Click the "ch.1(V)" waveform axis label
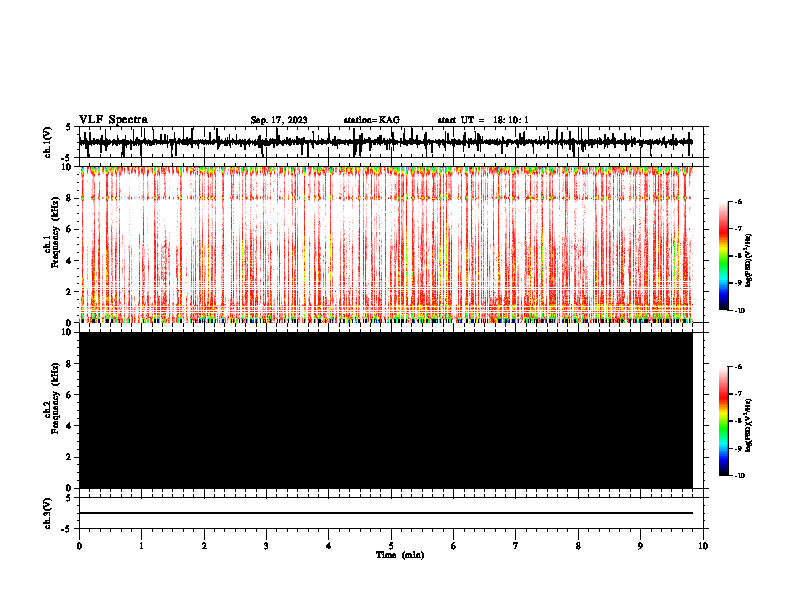Image resolution: width=792 pixels, height=612 pixels. pyautogui.click(x=48, y=142)
